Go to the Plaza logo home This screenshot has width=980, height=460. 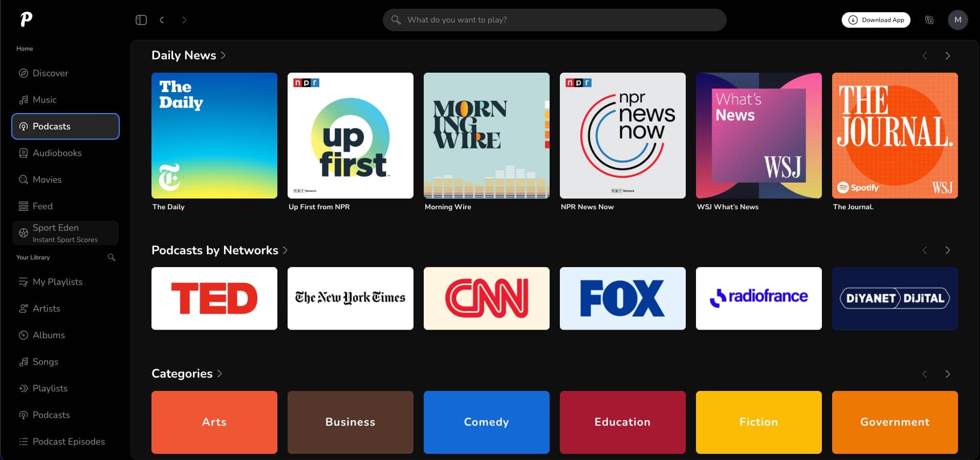tap(26, 19)
